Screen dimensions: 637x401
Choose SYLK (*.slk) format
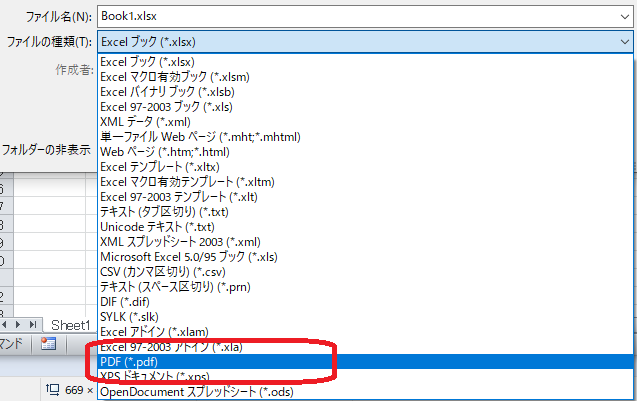[366, 317]
